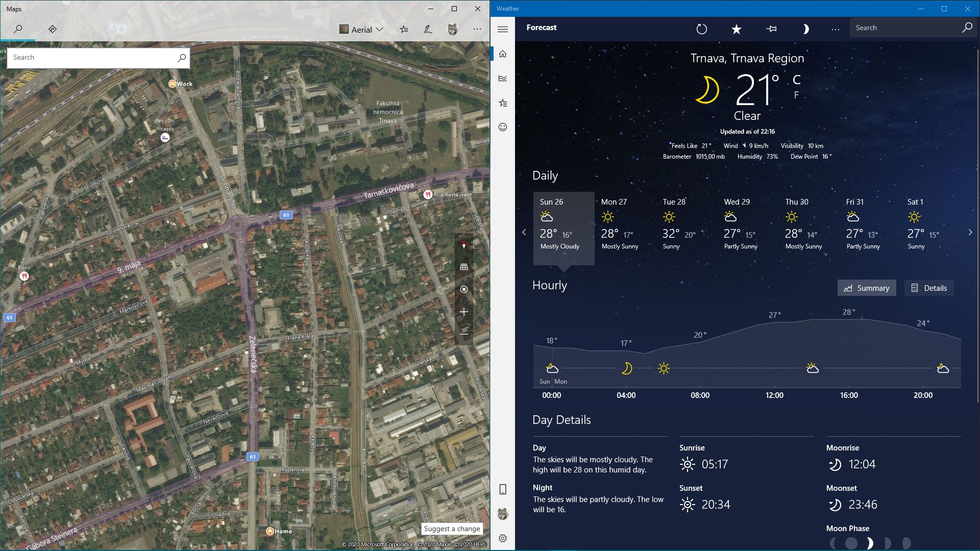Open Directions icon in Maps toolbar

pos(52,29)
